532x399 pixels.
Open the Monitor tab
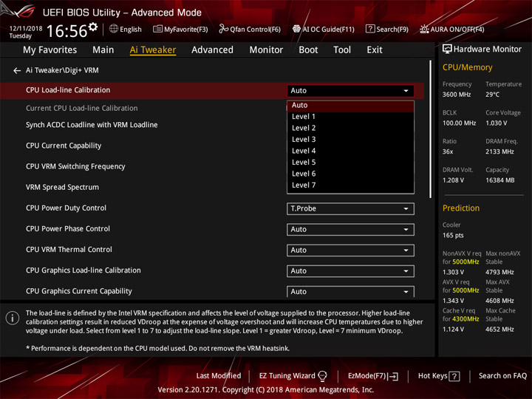266,50
